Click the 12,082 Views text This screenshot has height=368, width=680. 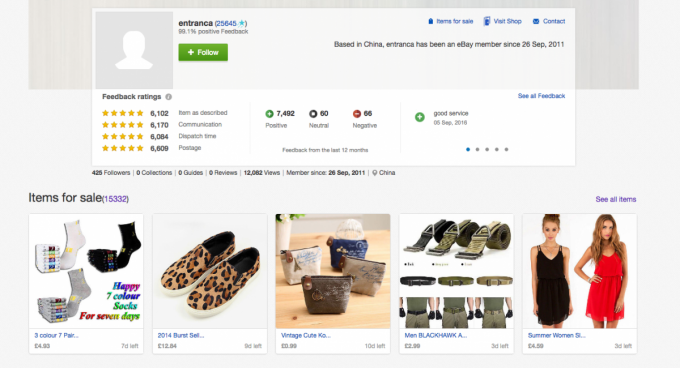pyautogui.click(x=262, y=173)
